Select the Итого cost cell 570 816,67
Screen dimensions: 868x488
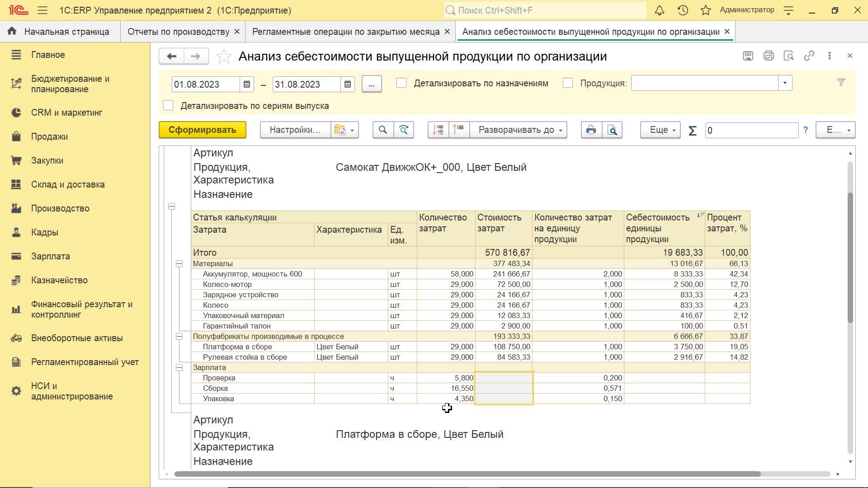coord(504,253)
